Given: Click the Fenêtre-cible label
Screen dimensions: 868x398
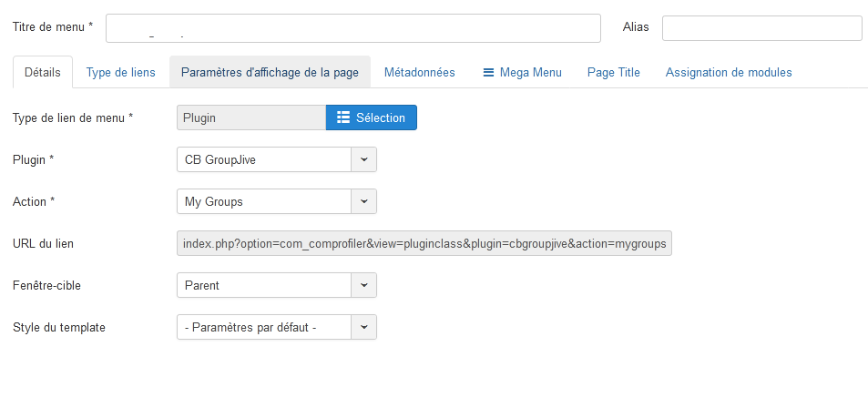Looking at the screenshot, I should [46, 286].
